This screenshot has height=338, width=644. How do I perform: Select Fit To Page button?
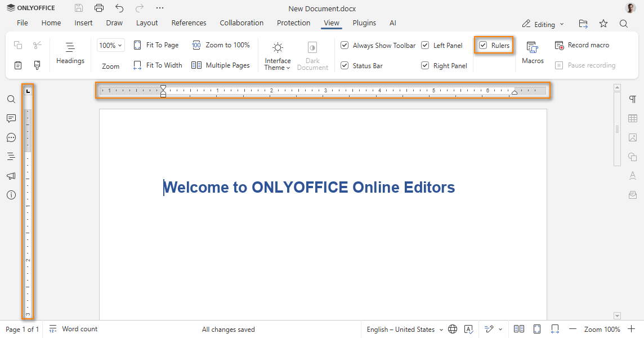(156, 45)
